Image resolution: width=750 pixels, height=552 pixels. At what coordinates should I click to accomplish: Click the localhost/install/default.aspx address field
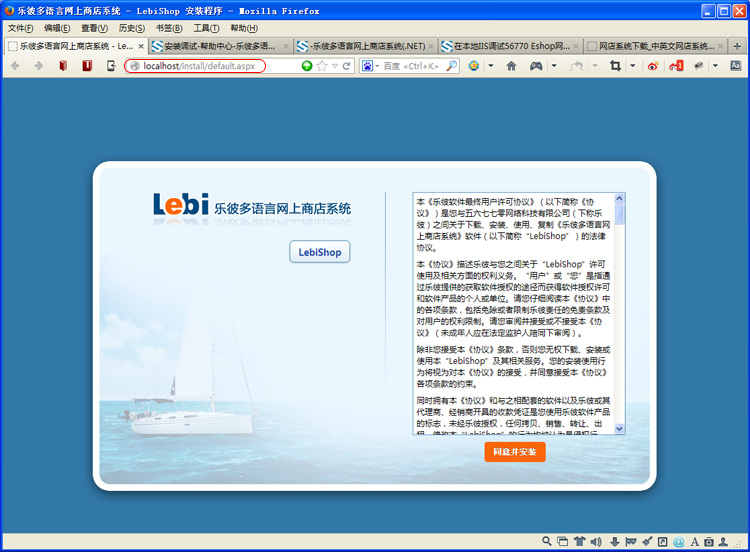pos(199,66)
